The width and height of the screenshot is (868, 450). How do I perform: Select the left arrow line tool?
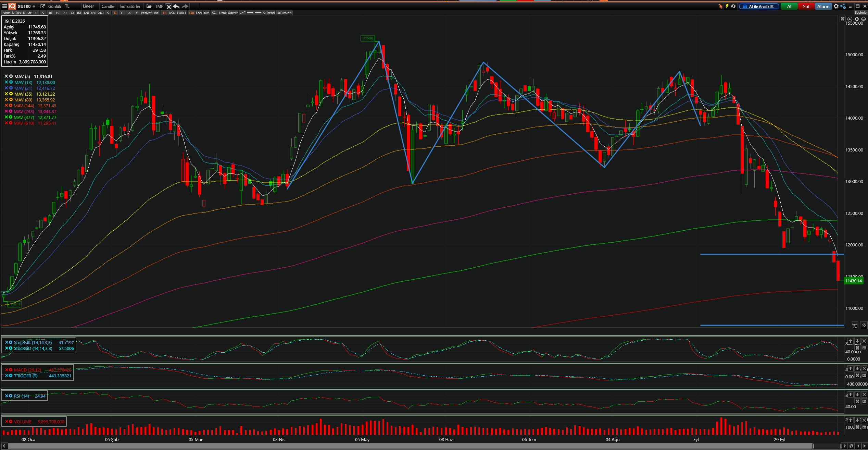pos(258,13)
